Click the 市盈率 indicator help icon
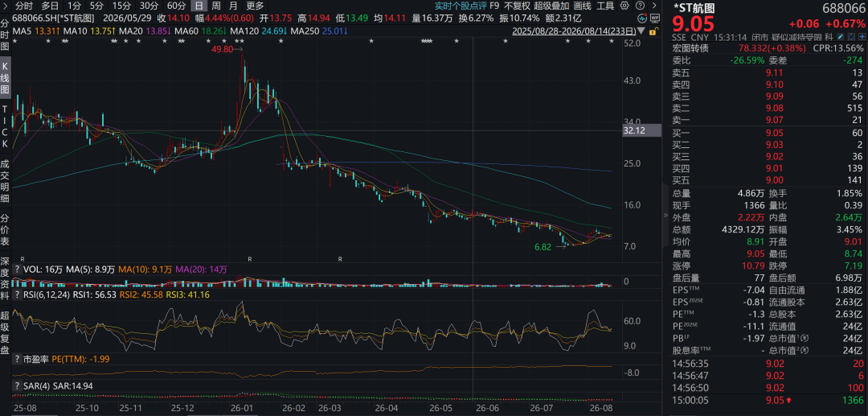The width and height of the screenshot is (868, 416). coord(17,359)
